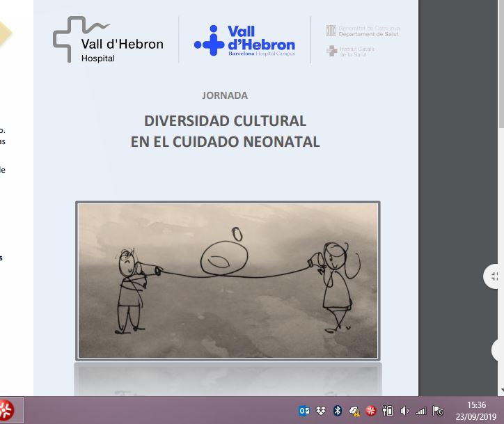The height and width of the screenshot is (424, 504).
Task: Click the cloud sync warning icon
Action: [x=354, y=411]
